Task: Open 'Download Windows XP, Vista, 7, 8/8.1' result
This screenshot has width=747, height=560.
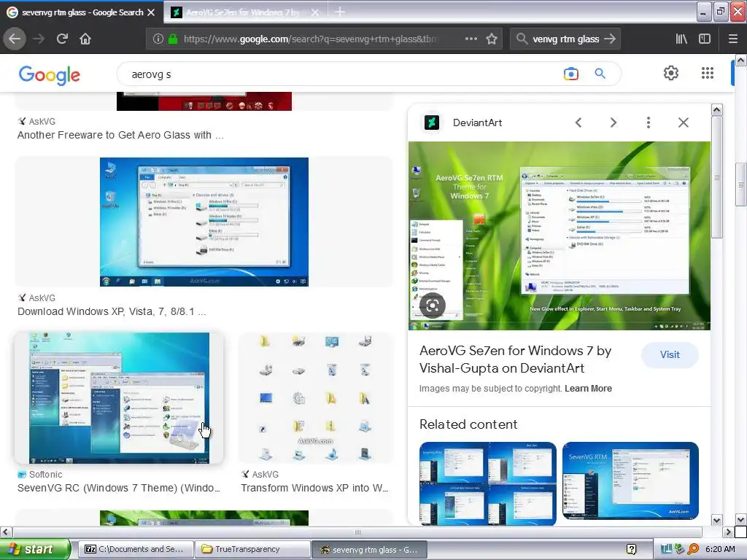Action: pyautogui.click(x=112, y=312)
